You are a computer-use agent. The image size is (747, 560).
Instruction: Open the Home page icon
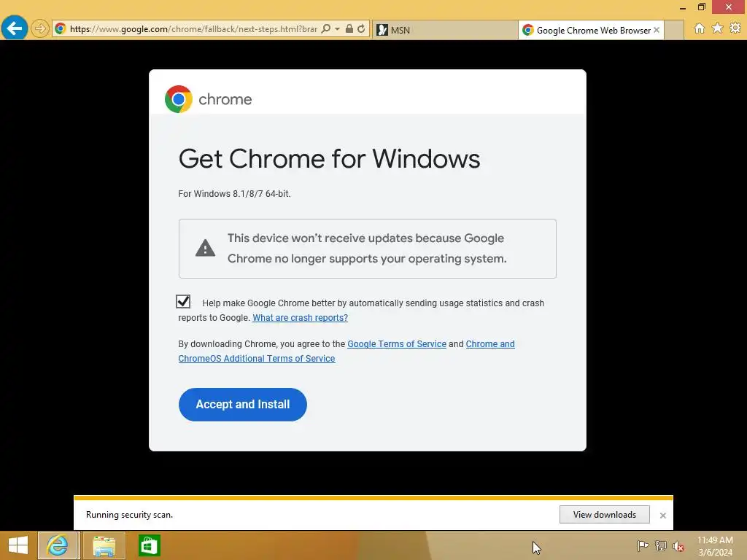pyautogui.click(x=700, y=28)
